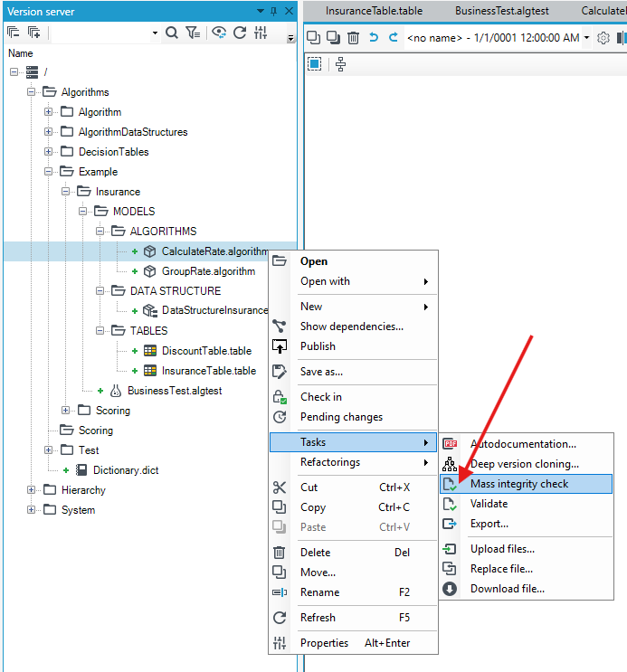627x672 pixels.
Task: Choose Autodocumentation in Tasks submenu
Action: (527, 444)
